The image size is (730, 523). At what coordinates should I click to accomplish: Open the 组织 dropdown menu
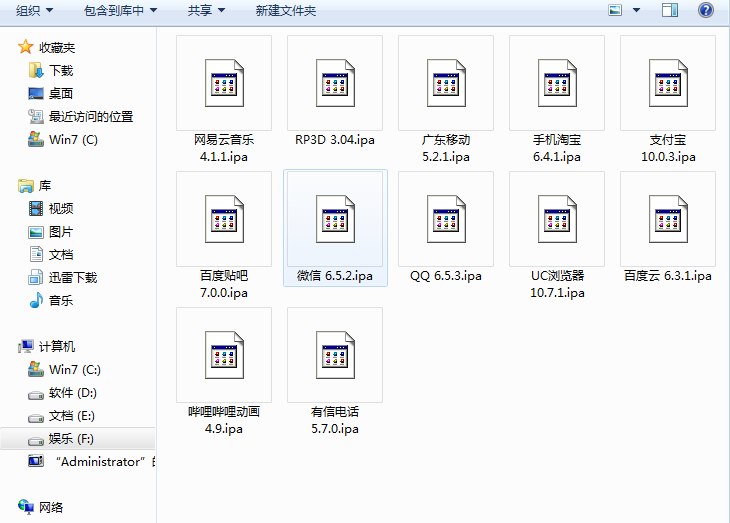34,10
